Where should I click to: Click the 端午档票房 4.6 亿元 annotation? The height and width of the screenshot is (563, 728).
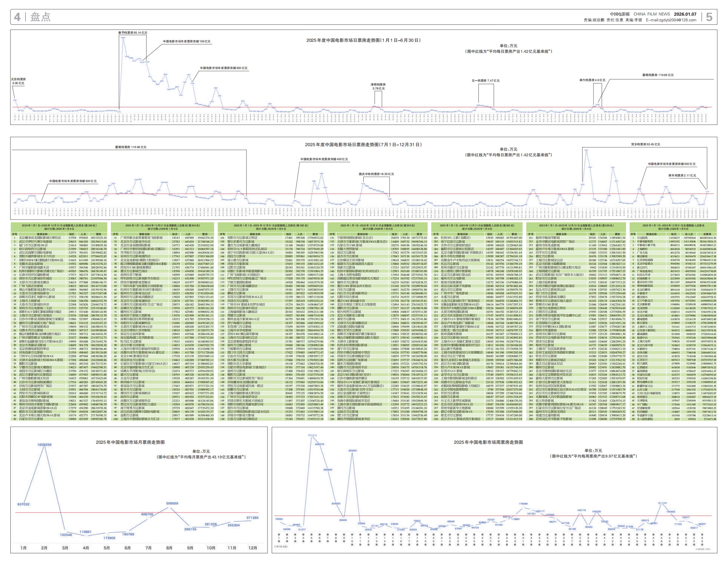(592, 80)
